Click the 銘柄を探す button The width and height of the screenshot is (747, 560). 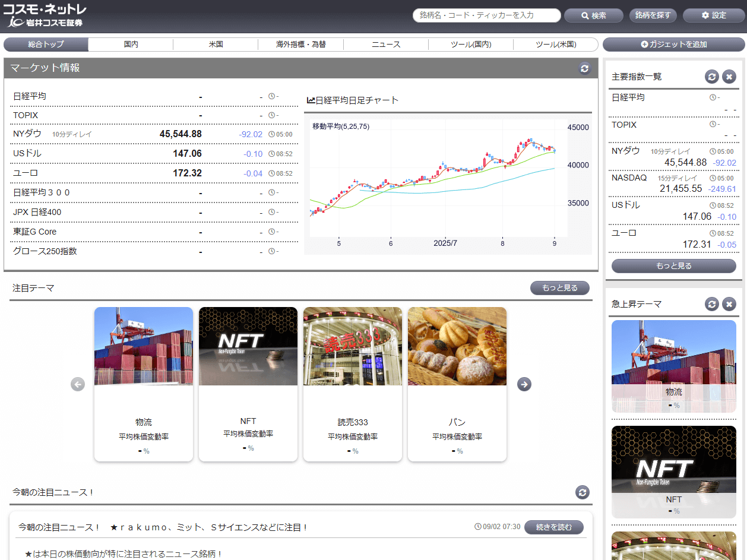(x=653, y=15)
